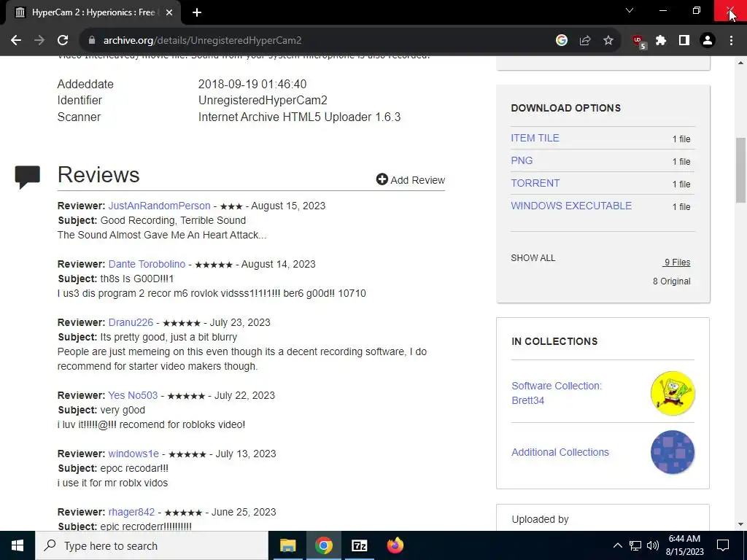Open reviewer Dranu226 profile

click(131, 322)
